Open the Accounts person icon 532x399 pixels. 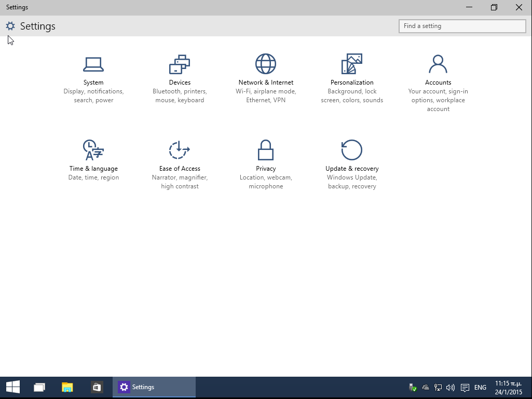(438, 64)
